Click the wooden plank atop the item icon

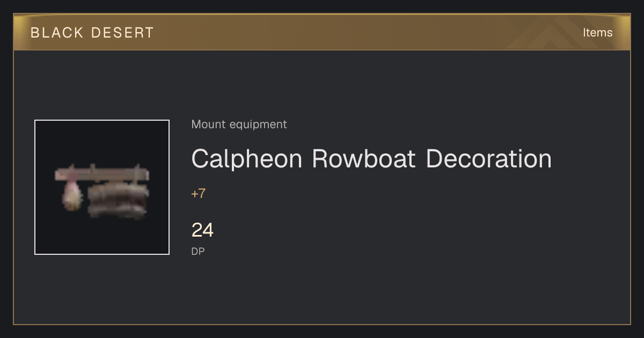[102, 173]
